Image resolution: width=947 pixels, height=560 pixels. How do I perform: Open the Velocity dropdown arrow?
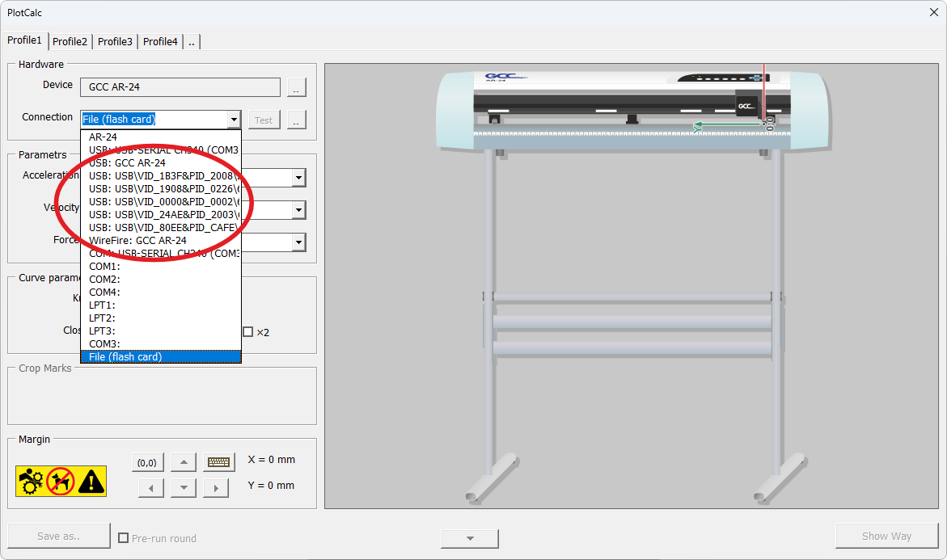pyautogui.click(x=298, y=210)
